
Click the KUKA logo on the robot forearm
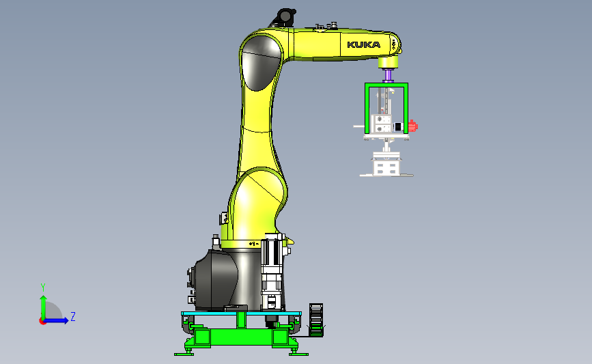point(363,44)
